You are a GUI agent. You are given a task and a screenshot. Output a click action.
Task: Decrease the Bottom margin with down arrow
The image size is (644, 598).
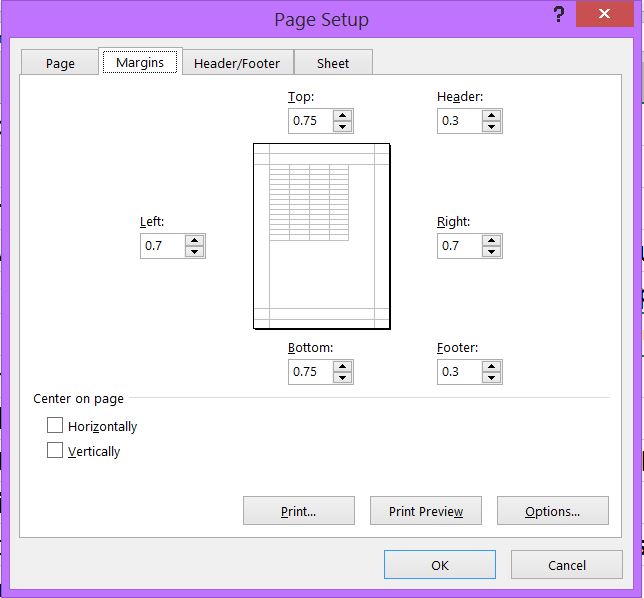click(x=343, y=377)
